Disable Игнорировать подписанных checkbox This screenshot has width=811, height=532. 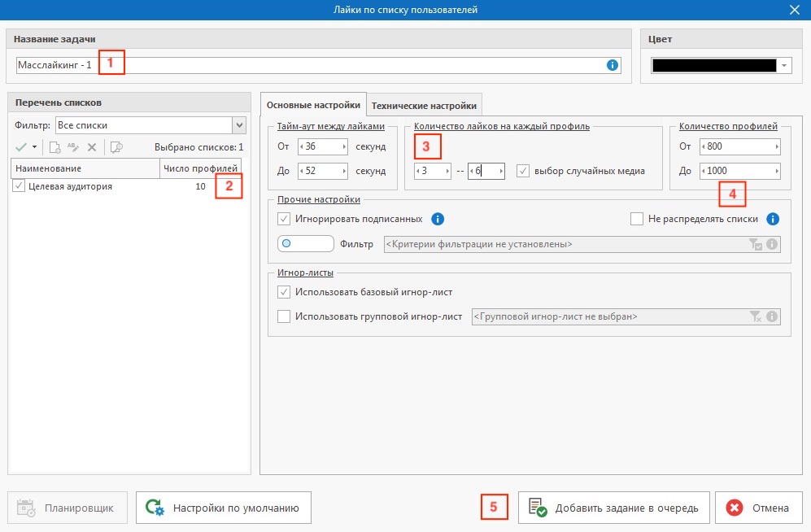tap(283, 219)
